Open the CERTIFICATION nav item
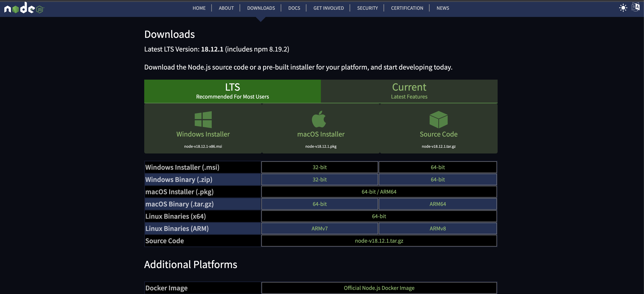The height and width of the screenshot is (294, 644). pyautogui.click(x=407, y=8)
